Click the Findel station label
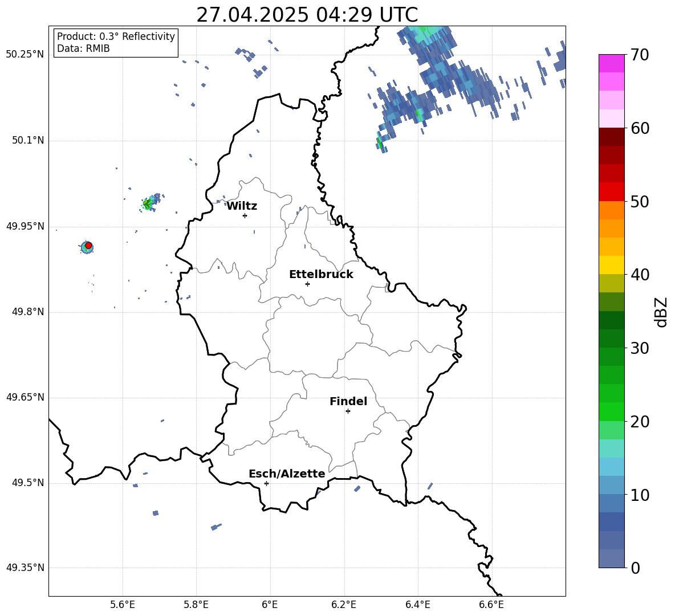Image resolution: width=675 pixels, height=616 pixels. (x=348, y=401)
